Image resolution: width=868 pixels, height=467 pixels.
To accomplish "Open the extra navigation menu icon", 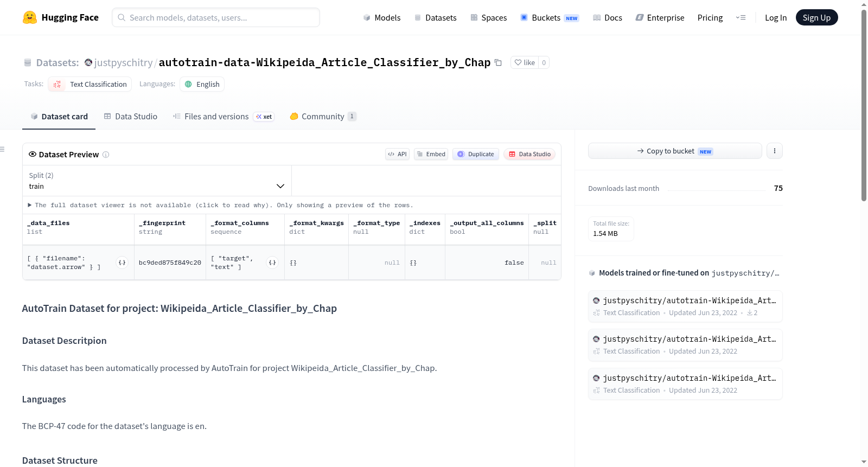I will click(x=741, y=17).
